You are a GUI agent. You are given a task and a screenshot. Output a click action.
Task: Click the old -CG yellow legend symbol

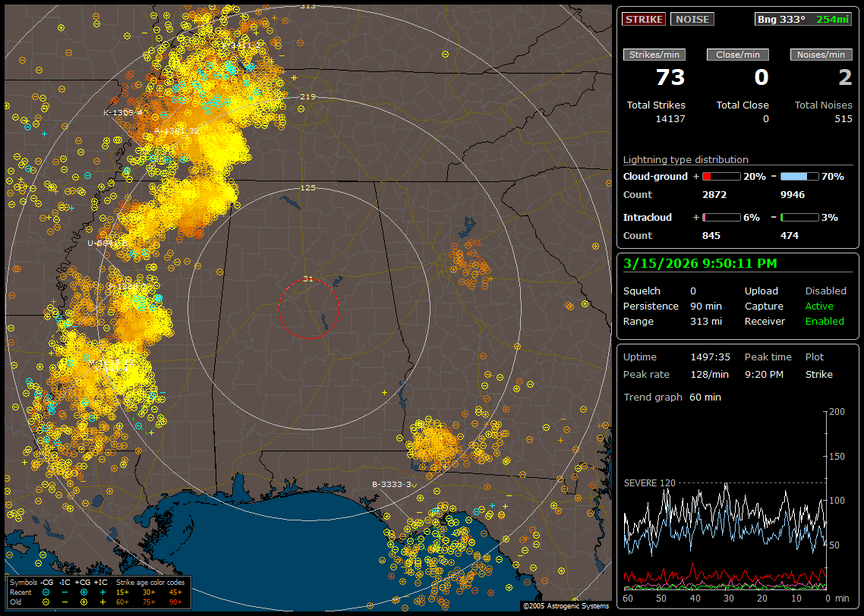pos(46,602)
